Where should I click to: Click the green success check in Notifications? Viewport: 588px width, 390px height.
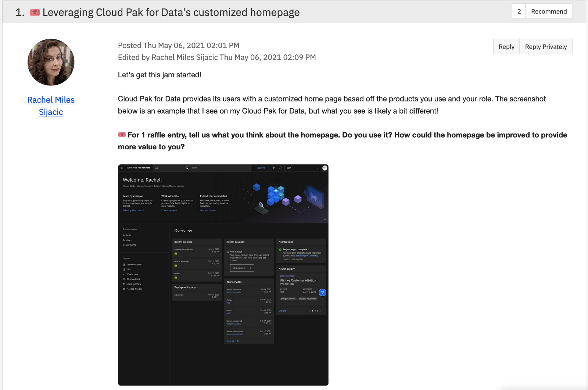point(280,250)
